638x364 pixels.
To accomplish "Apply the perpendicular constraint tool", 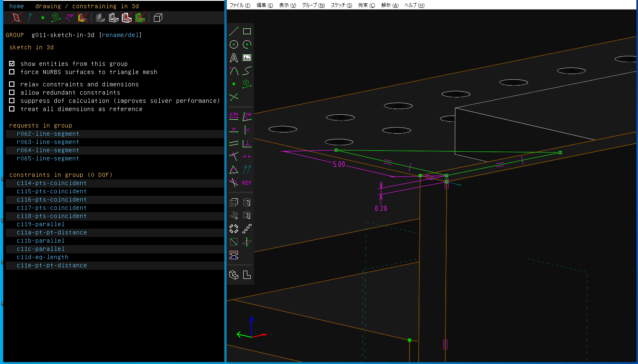I will click(x=247, y=144).
